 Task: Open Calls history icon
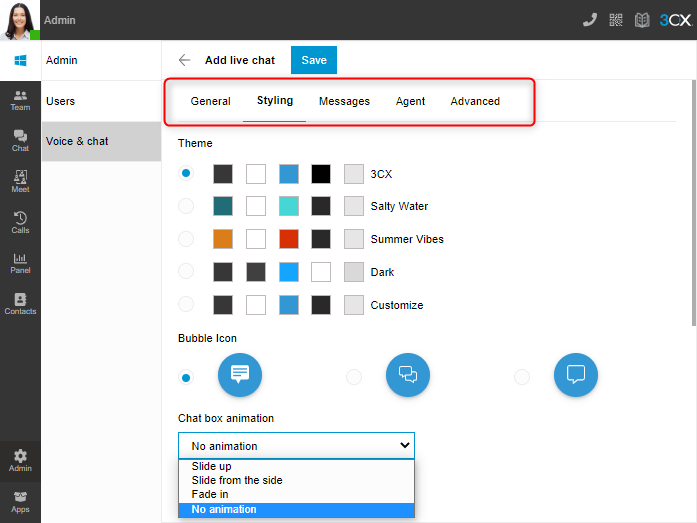[20, 222]
